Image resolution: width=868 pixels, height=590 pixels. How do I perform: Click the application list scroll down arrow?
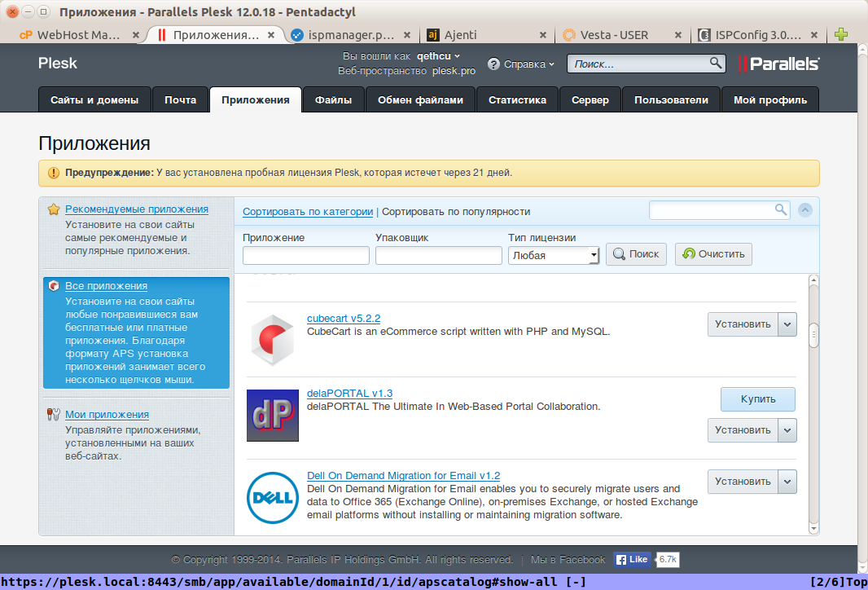tap(813, 529)
